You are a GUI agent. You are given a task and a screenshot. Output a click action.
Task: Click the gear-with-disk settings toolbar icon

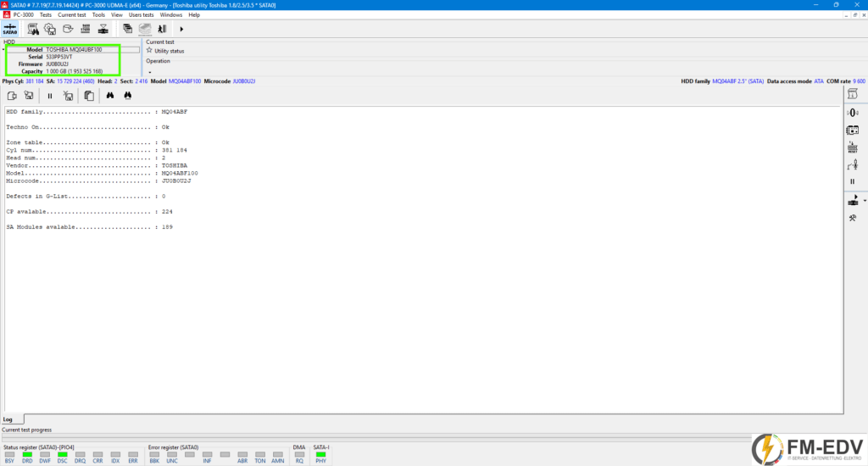tap(50, 29)
